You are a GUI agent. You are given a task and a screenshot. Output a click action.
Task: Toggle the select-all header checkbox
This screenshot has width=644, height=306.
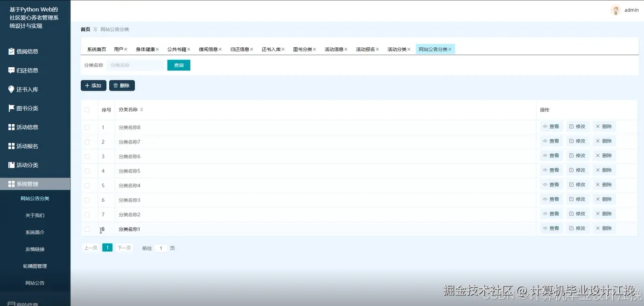87,110
